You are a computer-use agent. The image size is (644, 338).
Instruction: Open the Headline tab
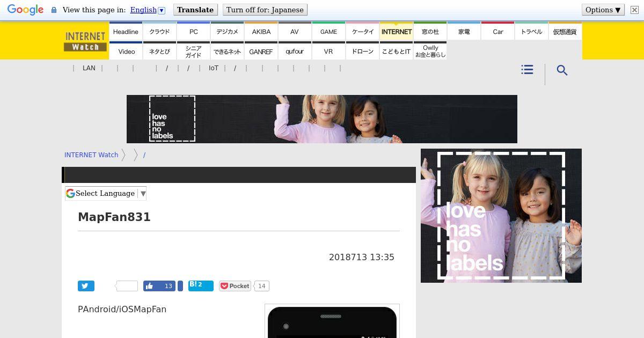point(126,31)
